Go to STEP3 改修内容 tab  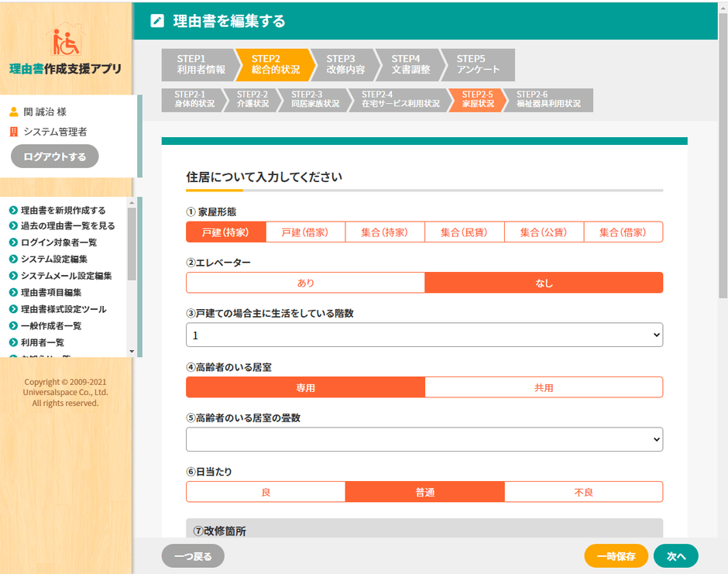click(341, 64)
